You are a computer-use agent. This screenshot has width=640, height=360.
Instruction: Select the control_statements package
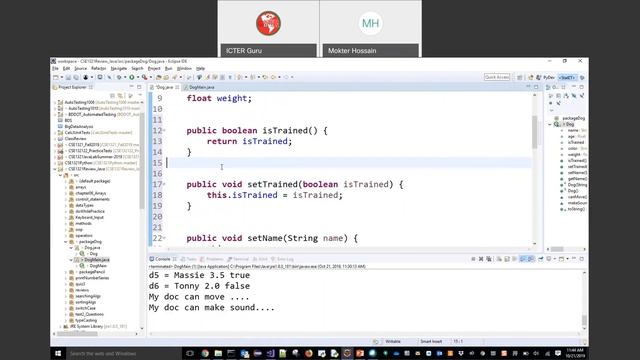93,199
